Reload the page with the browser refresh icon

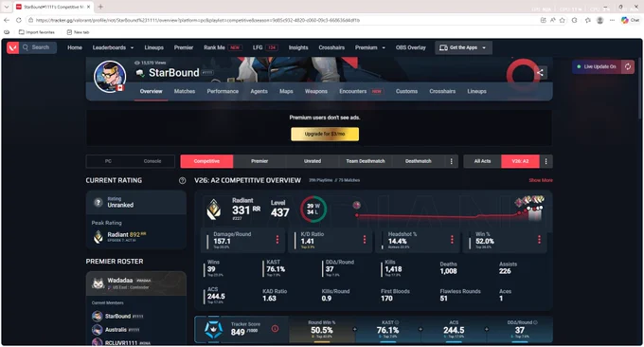coord(19,20)
